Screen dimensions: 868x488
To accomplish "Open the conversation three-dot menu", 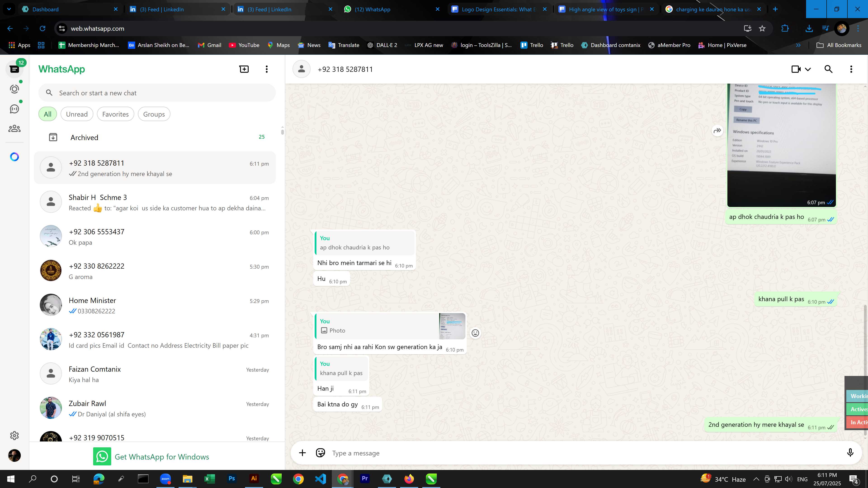I will pyautogui.click(x=851, y=69).
